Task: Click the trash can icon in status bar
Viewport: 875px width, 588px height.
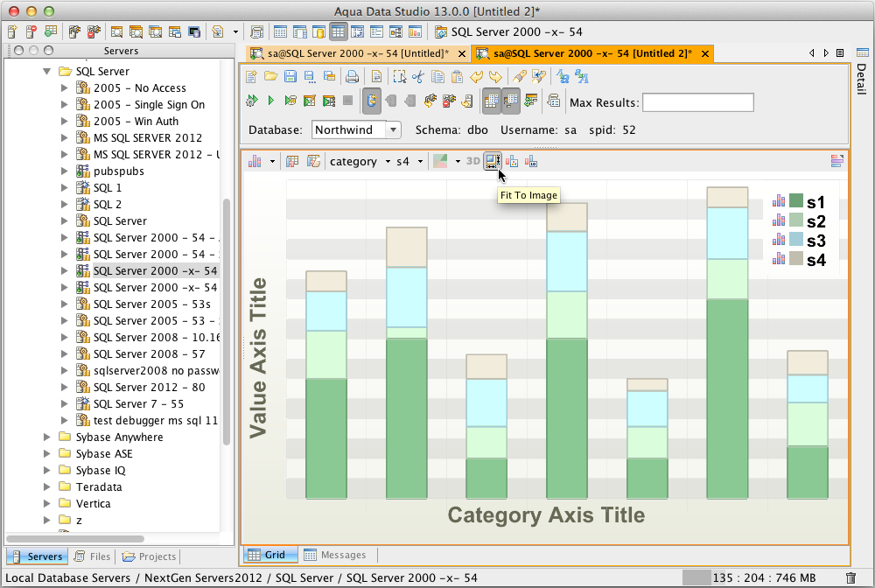Action: (x=850, y=578)
